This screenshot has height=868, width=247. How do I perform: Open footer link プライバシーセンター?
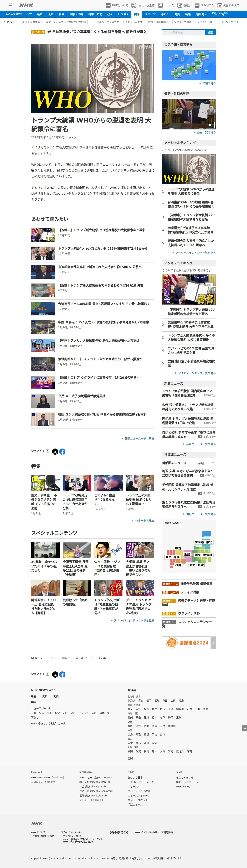pos(72,832)
